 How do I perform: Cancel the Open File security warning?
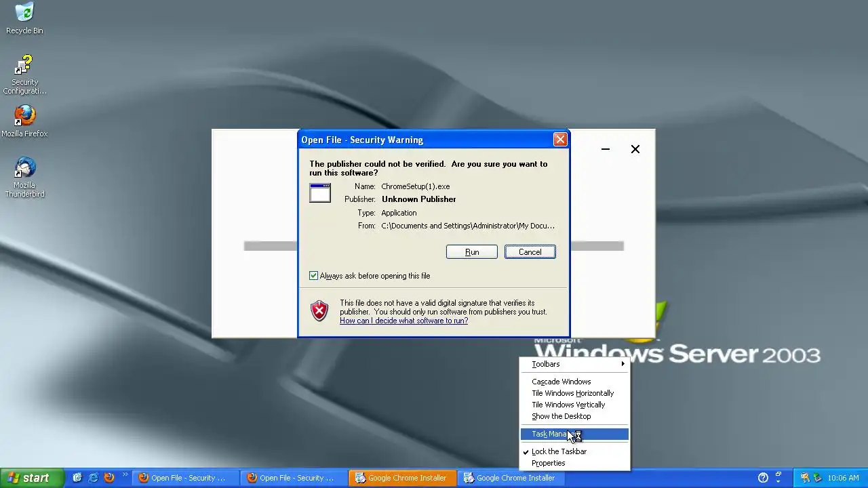click(x=530, y=251)
